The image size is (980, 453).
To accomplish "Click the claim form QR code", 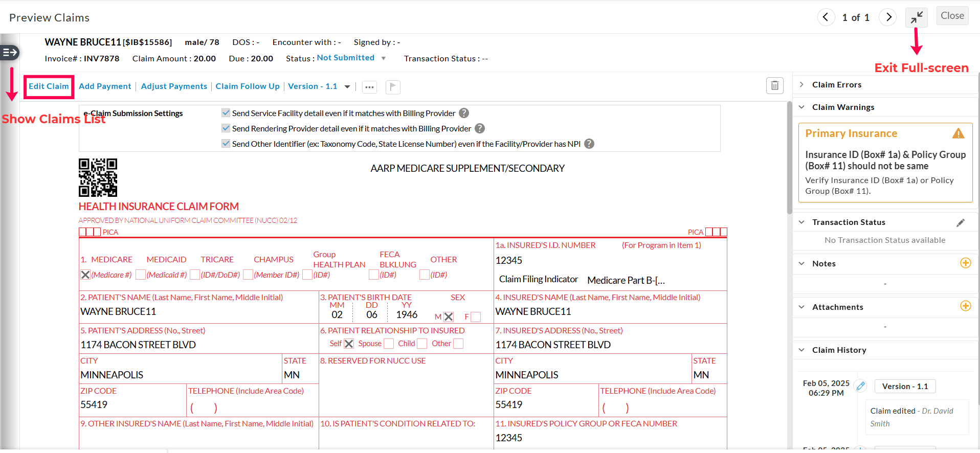I will pos(98,177).
